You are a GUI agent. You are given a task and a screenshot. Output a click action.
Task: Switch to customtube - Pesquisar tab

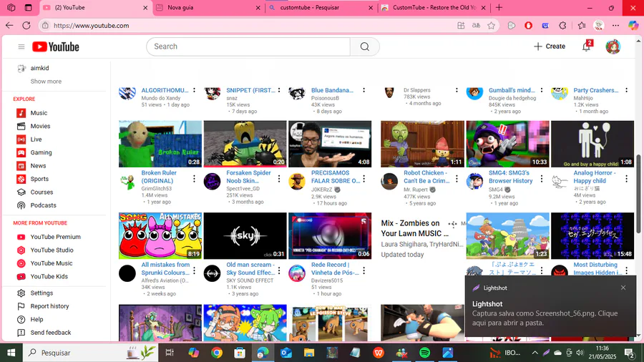[321, 7]
